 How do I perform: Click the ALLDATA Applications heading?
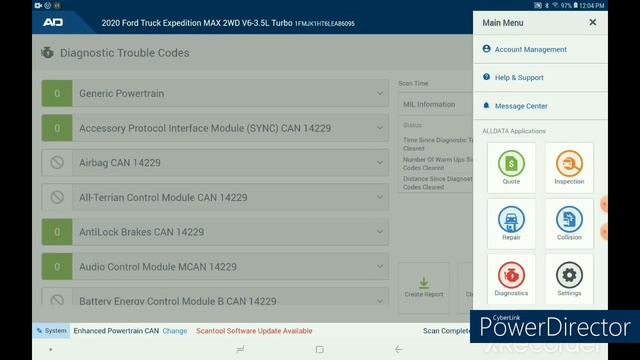[514, 131]
